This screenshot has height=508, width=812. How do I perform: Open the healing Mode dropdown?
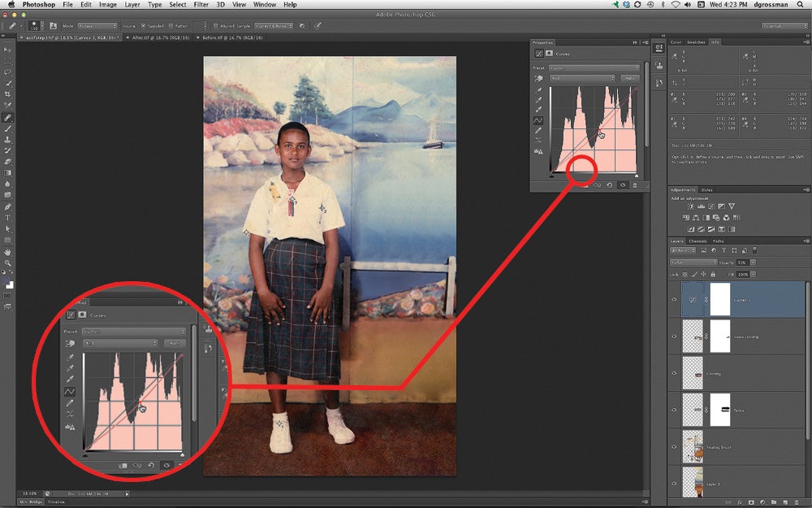(97, 26)
